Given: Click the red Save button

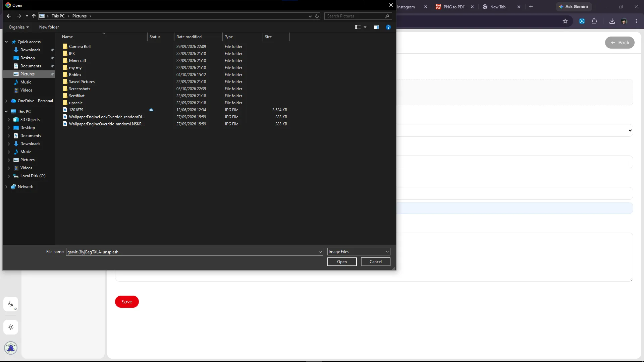Looking at the screenshot, I should click(127, 302).
